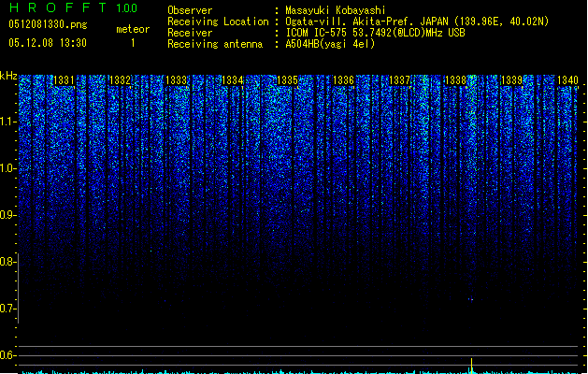Click the 1331 time marker
This screenshot has height=374, width=588.
[64, 80]
